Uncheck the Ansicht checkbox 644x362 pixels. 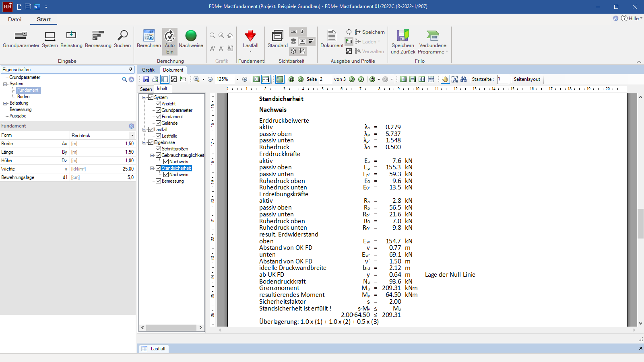pyautogui.click(x=159, y=104)
